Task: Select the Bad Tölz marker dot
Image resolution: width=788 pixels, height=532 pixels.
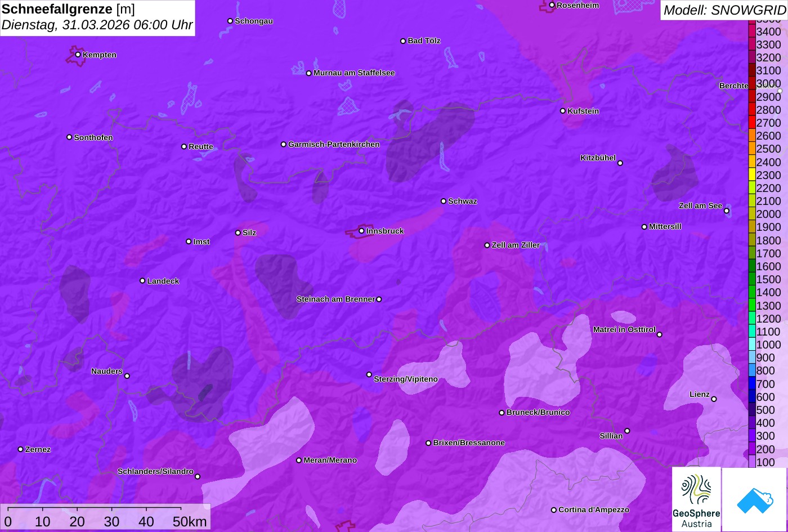Action: tap(403, 41)
